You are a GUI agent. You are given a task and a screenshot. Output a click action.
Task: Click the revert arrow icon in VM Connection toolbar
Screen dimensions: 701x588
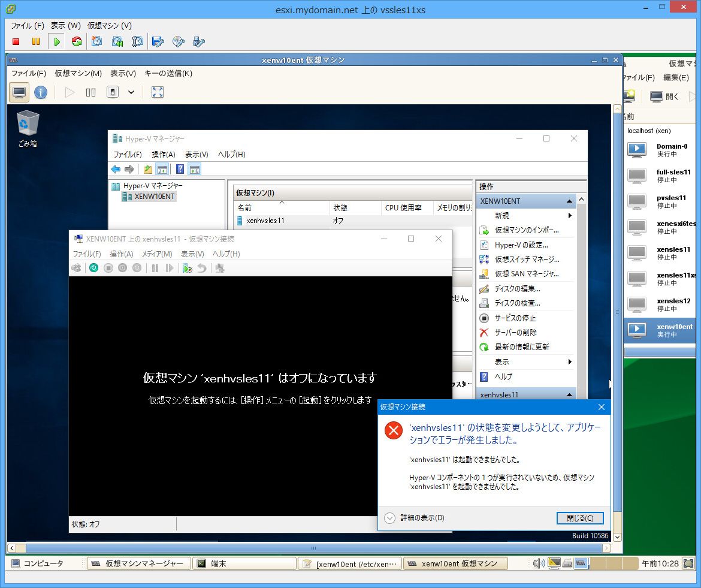click(x=202, y=269)
